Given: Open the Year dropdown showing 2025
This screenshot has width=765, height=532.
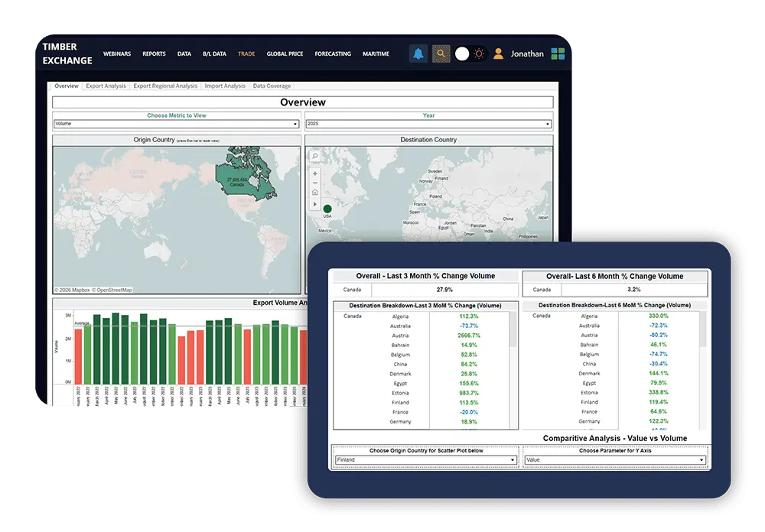Looking at the screenshot, I should [x=429, y=124].
